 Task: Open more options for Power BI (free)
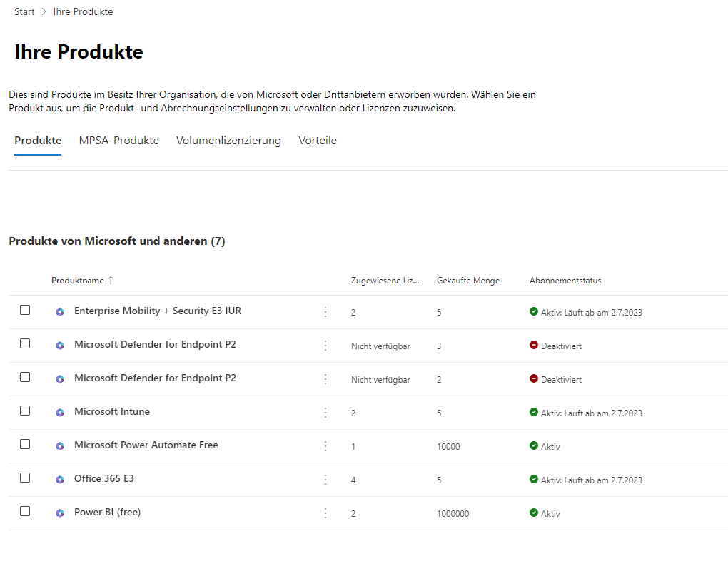pyautogui.click(x=325, y=513)
